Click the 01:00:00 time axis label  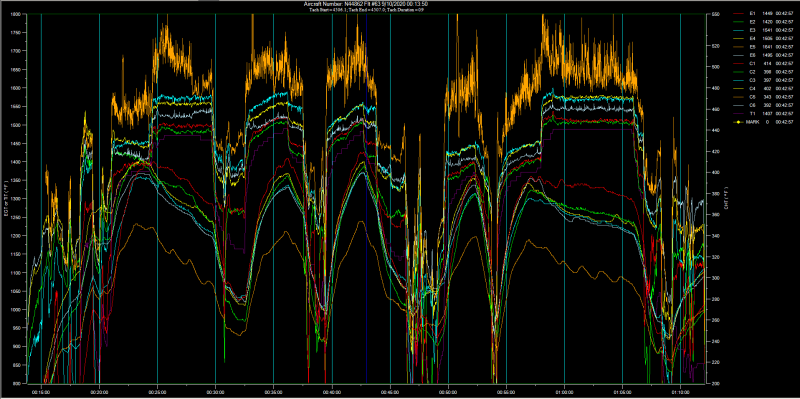point(564,391)
